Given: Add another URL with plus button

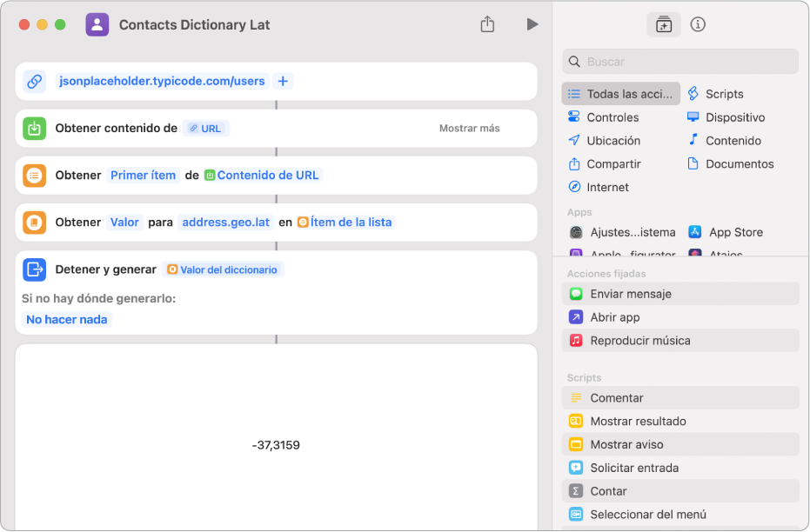Looking at the screenshot, I should 283,81.
